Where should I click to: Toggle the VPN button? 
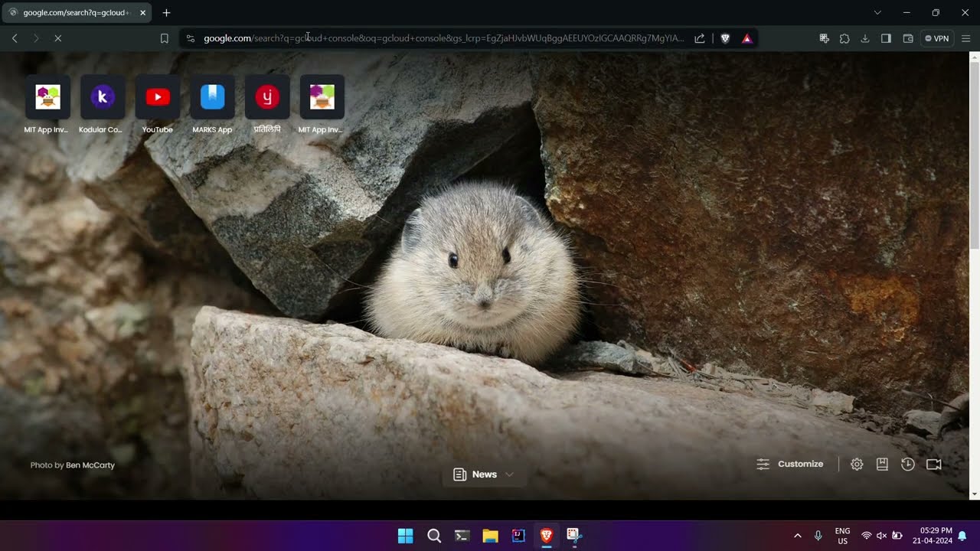936,38
